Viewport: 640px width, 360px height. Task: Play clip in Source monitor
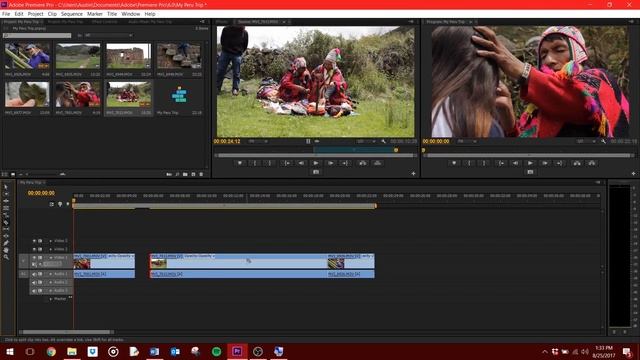tap(316, 163)
